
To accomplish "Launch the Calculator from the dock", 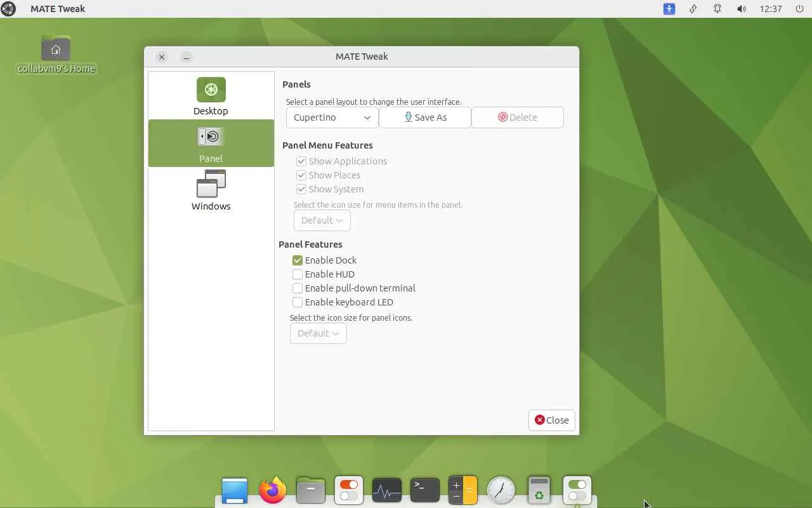I will click(x=463, y=490).
